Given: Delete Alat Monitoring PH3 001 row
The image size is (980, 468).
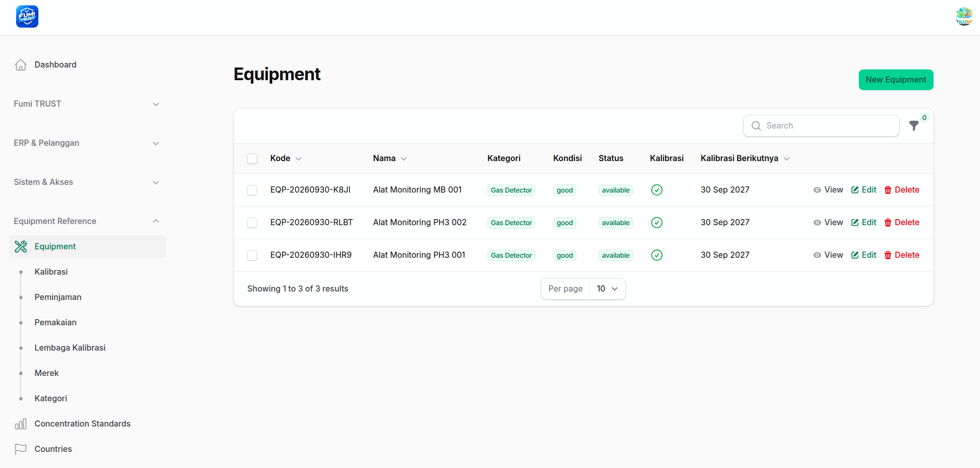Looking at the screenshot, I should pyautogui.click(x=901, y=255).
